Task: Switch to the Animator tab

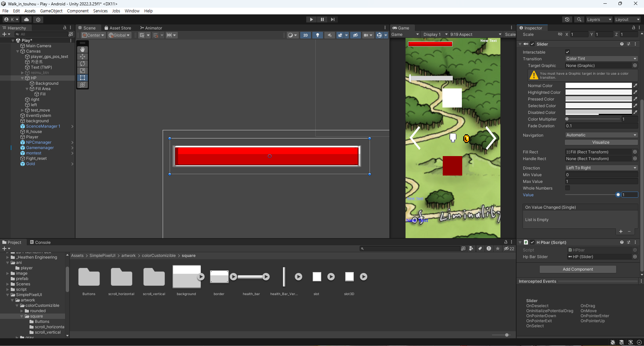Action: [151, 28]
